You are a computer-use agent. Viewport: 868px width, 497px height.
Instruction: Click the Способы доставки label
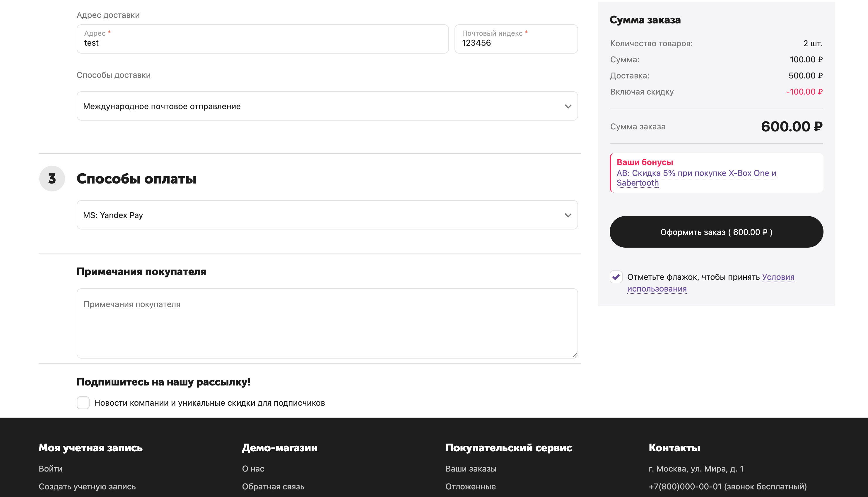(x=113, y=75)
